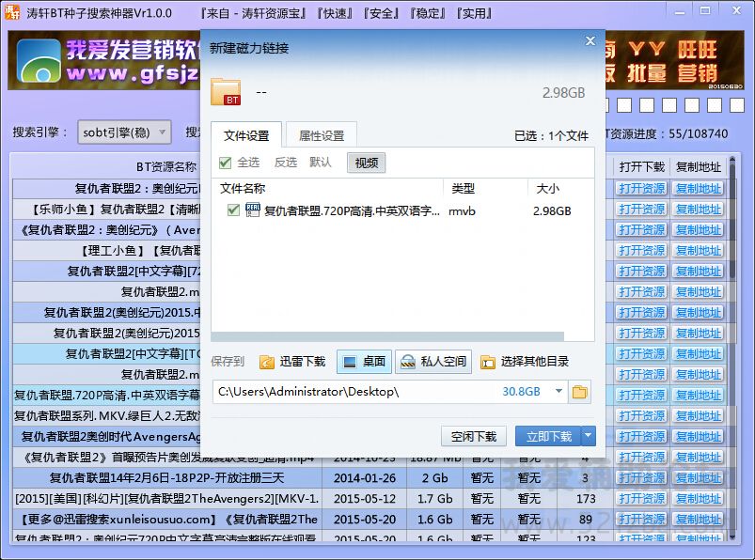This screenshot has height=560, width=755.
Task: Click 复制地址 for 【更多@迅雷搜索xunleisousuo.com】 row
Action: point(699,520)
